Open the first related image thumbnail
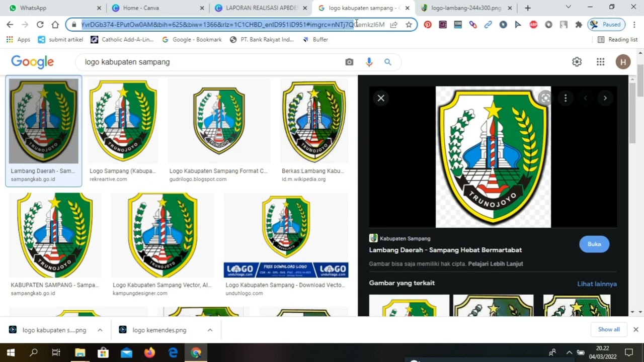The image size is (644, 362). (x=409, y=305)
